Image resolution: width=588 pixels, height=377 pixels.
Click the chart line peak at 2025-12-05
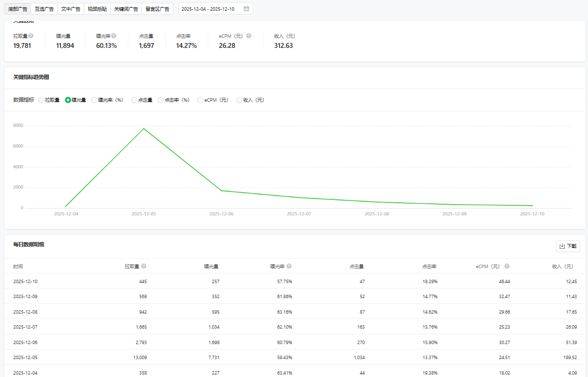click(144, 129)
